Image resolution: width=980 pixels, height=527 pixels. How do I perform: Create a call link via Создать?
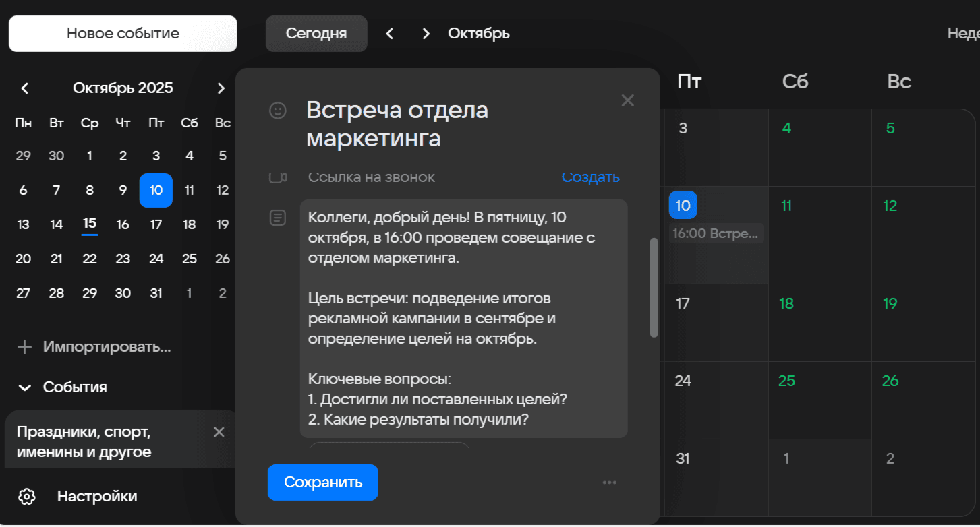point(590,177)
